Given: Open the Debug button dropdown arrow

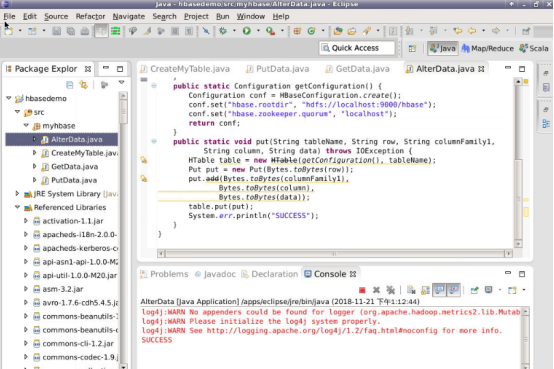Looking at the screenshot, I should point(234,31).
